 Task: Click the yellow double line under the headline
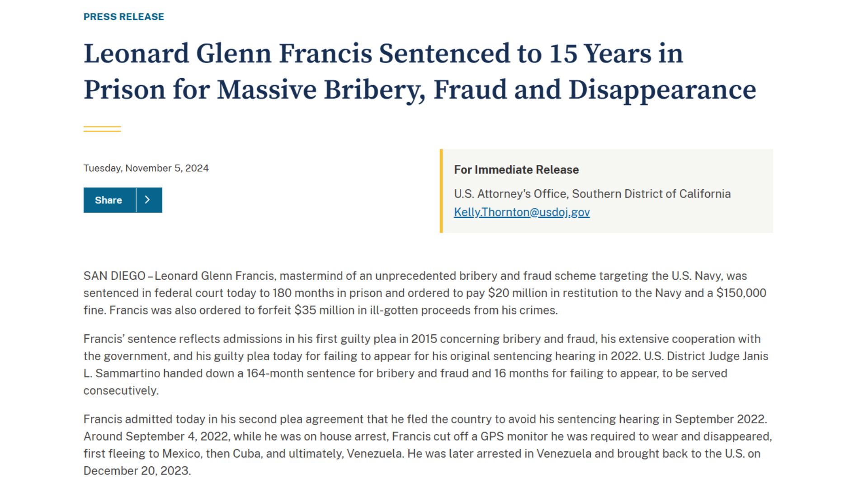102,129
